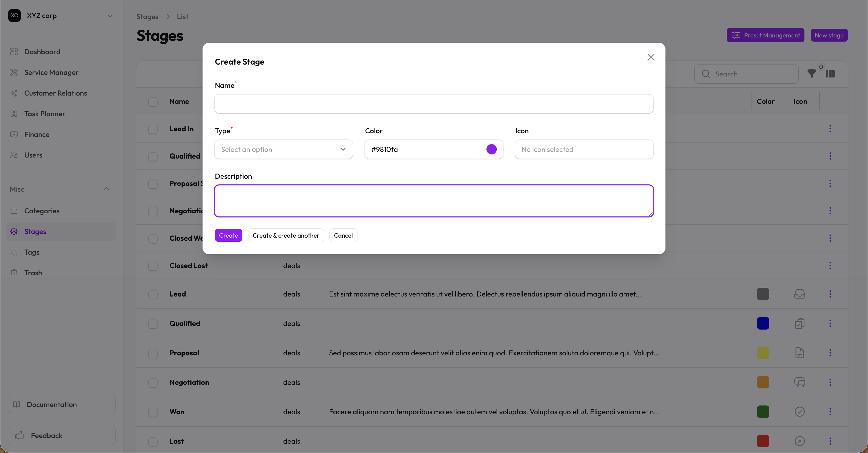Image resolution: width=868 pixels, height=453 pixels.
Task: Sort by the Color column header
Action: (x=765, y=101)
